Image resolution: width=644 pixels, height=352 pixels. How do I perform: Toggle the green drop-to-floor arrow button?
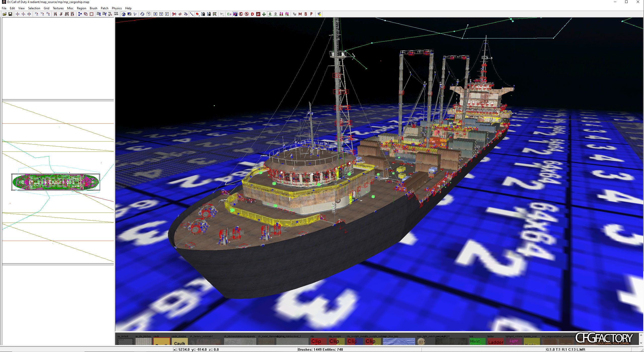(270, 14)
